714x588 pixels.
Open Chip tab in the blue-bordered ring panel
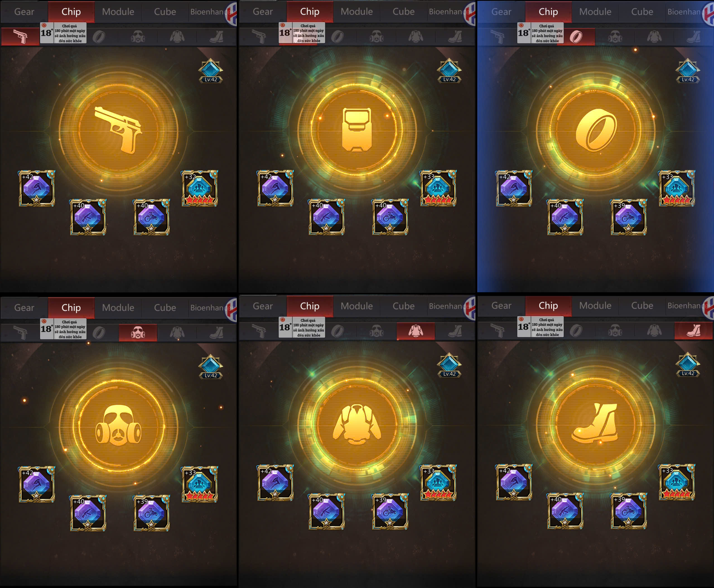548,11
